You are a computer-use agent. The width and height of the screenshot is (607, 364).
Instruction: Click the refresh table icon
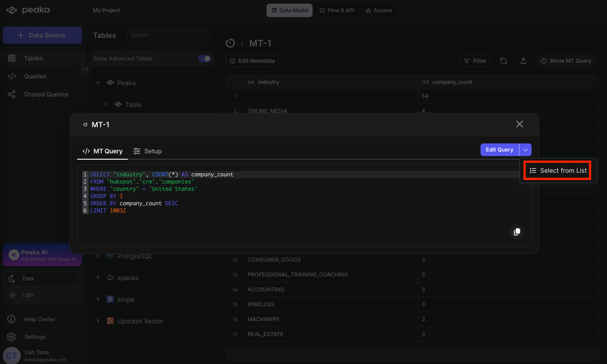[504, 61]
